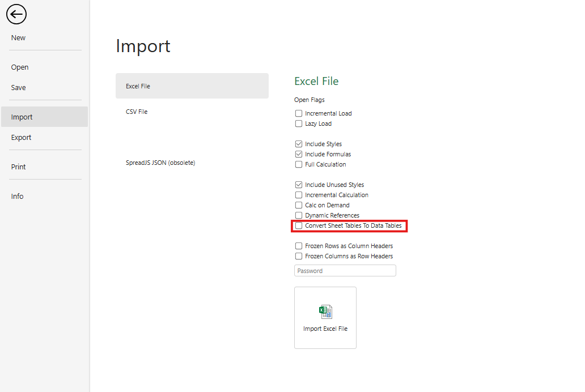The image size is (585, 392).
Task: Enable the Incremental Load checkbox
Action: 299,113
